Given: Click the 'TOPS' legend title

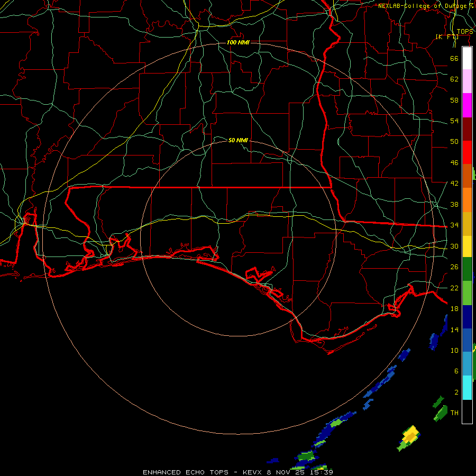Looking at the screenshot, I should [465, 32].
